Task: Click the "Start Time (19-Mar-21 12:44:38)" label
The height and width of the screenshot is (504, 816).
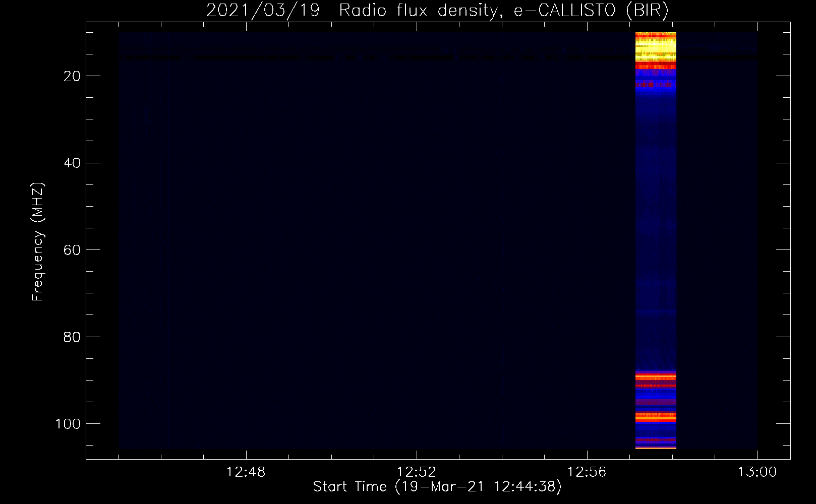Action: 437,487
